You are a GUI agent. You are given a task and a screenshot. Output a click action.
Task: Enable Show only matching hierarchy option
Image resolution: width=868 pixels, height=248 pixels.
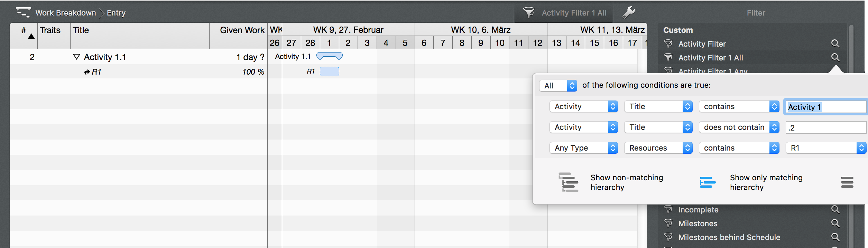[708, 182]
